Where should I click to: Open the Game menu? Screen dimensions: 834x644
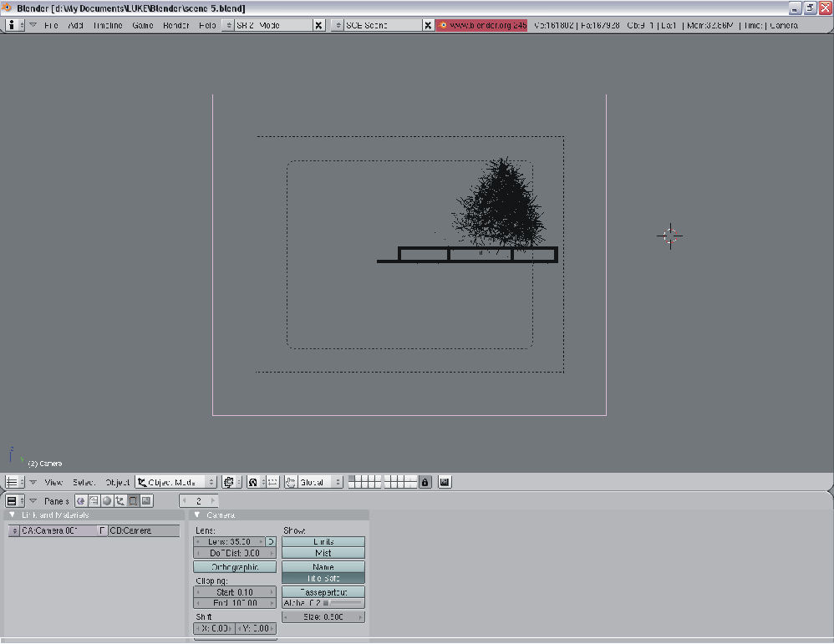pos(143,25)
